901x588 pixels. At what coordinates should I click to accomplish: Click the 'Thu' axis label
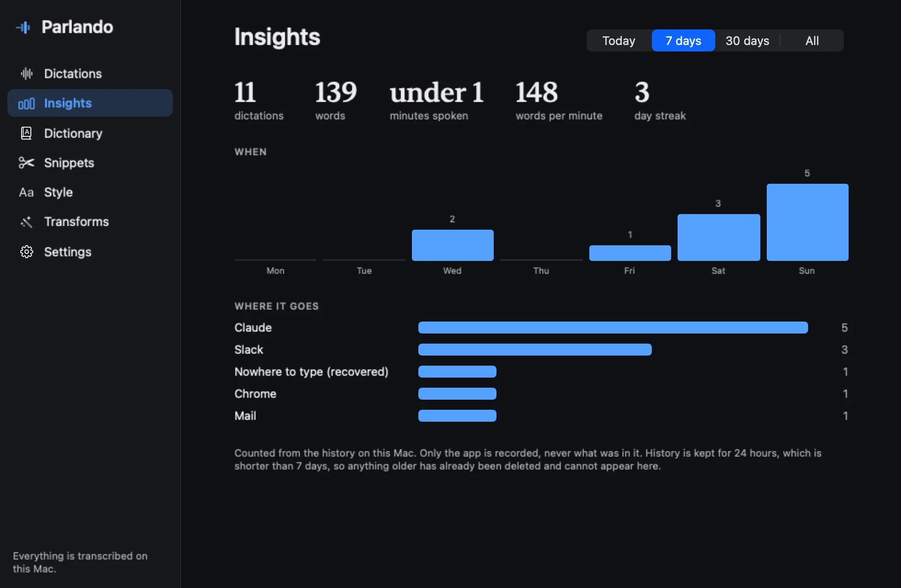(x=541, y=271)
